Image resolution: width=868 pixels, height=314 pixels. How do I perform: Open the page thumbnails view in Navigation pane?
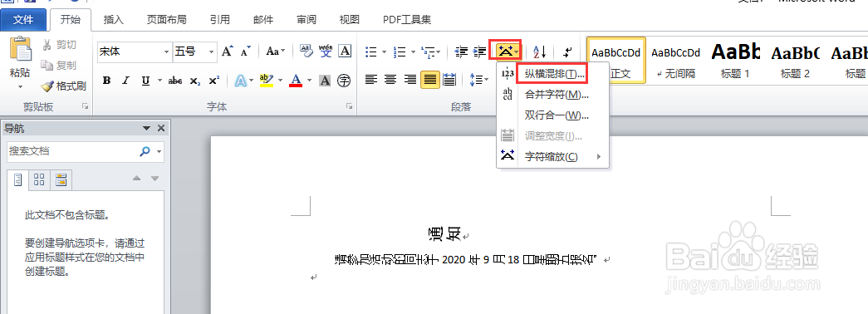click(x=39, y=179)
